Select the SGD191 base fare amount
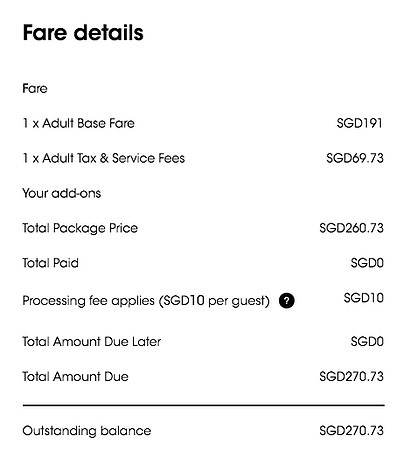The height and width of the screenshot is (450, 396). [359, 123]
